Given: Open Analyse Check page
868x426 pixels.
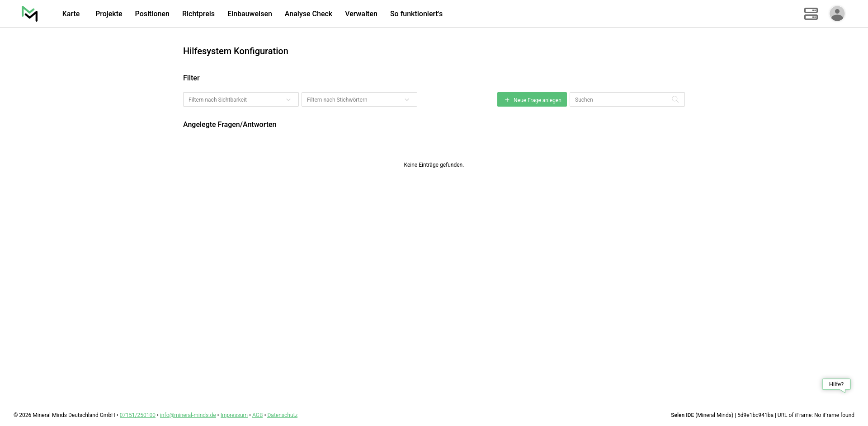Looking at the screenshot, I should pos(308,14).
